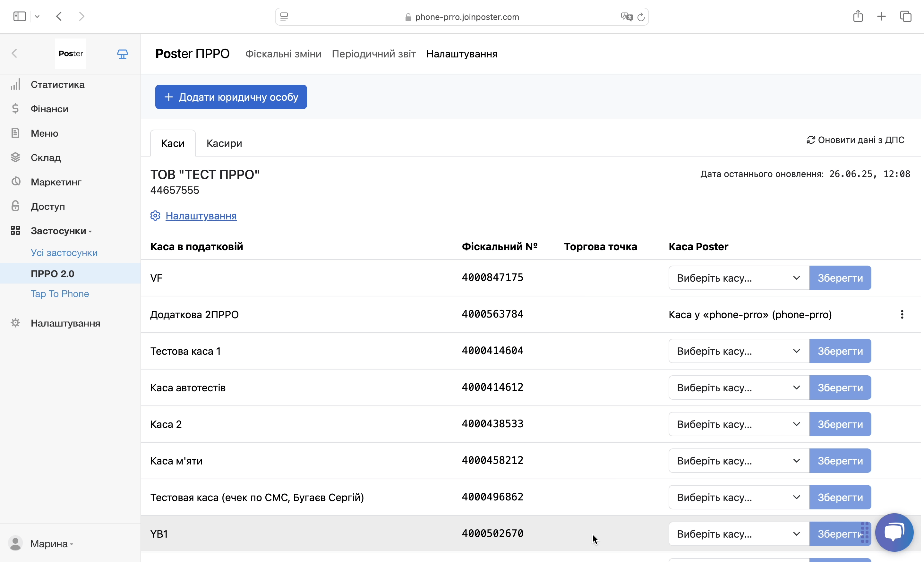Open Каса Poster dropdown for Каса автотестів

click(739, 388)
